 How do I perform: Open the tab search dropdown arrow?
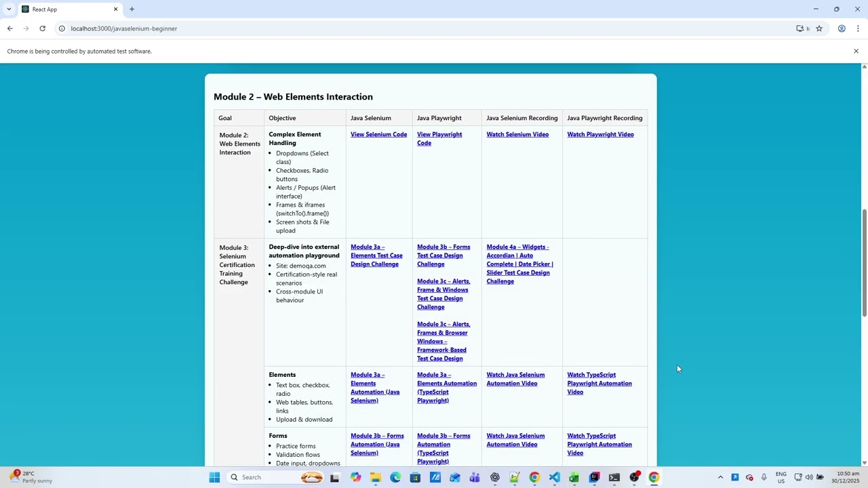click(x=8, y=9)
